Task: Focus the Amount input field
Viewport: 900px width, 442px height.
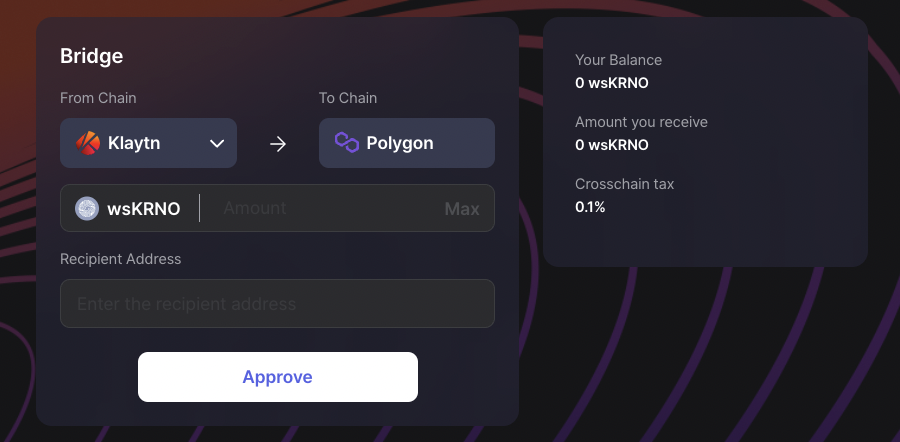Action: click(327, 208)
